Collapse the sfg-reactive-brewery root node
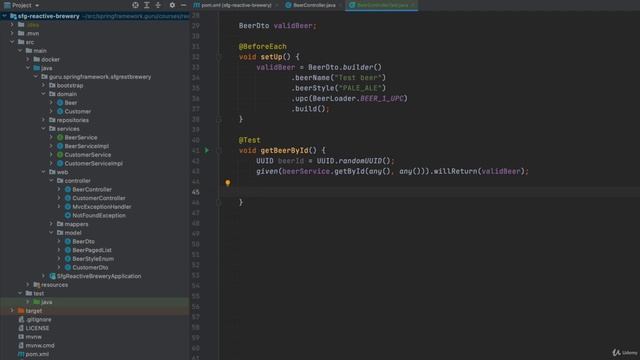The image size is (640, 360). 4,16
